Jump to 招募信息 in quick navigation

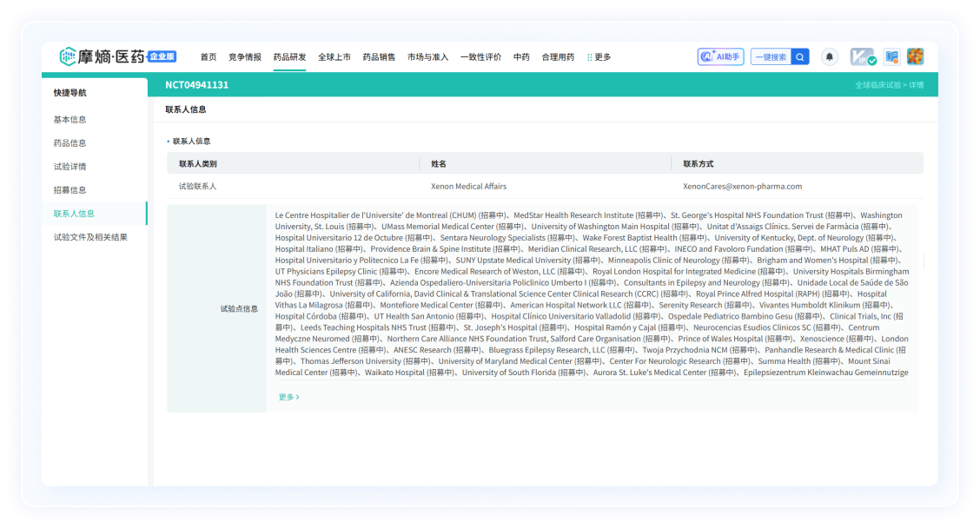pyautogui.click(x=70, y=190)
